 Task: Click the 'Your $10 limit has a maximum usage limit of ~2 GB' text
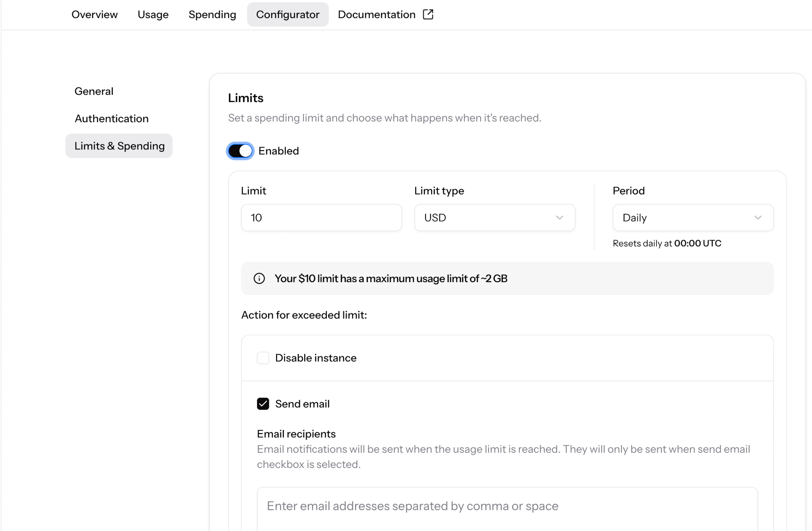[391, 278]
